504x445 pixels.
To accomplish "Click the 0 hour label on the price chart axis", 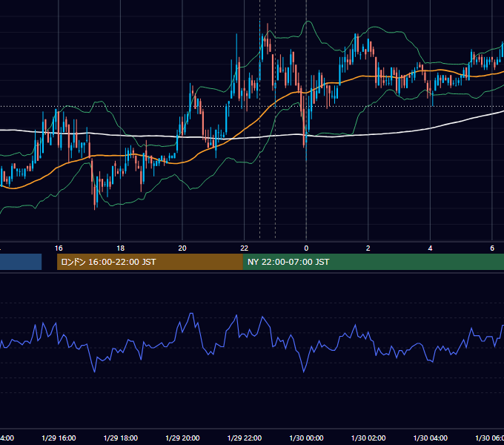I will point(306,248).
